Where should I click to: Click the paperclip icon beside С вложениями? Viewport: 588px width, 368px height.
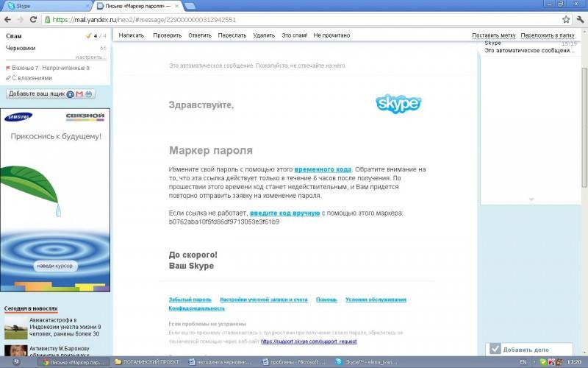(x=8, y=78)
